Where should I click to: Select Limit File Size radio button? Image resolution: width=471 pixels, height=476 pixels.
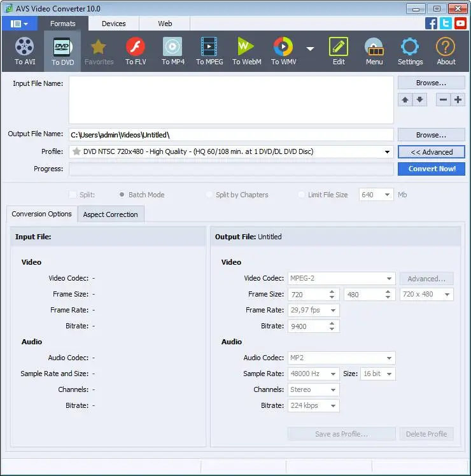301,195
